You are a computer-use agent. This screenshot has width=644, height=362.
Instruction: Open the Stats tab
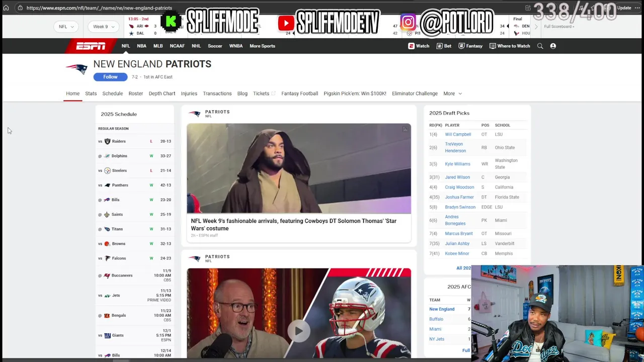(91, 94)
